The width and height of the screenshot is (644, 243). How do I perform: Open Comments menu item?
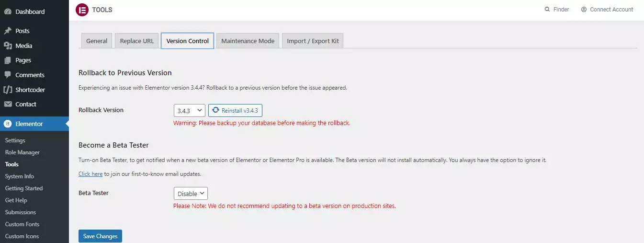click(x=34, y=75)
